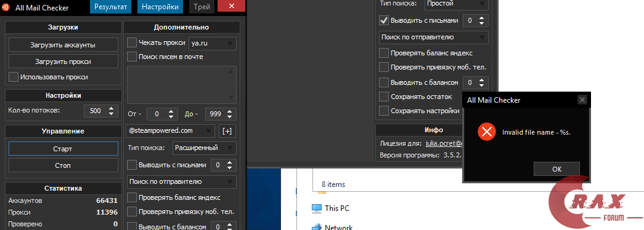Open the Результат tab
This screenshot has width=644, height=230.
[x=111, y=7]
